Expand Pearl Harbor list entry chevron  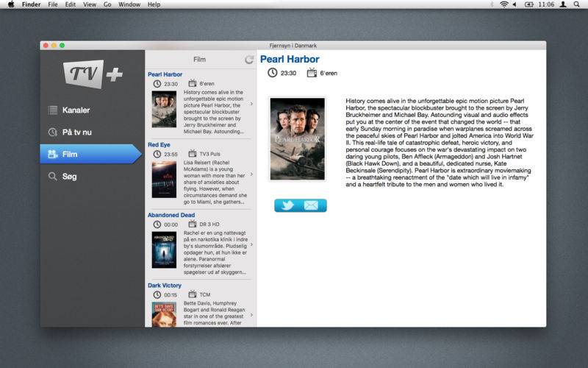tap(251, 104)
